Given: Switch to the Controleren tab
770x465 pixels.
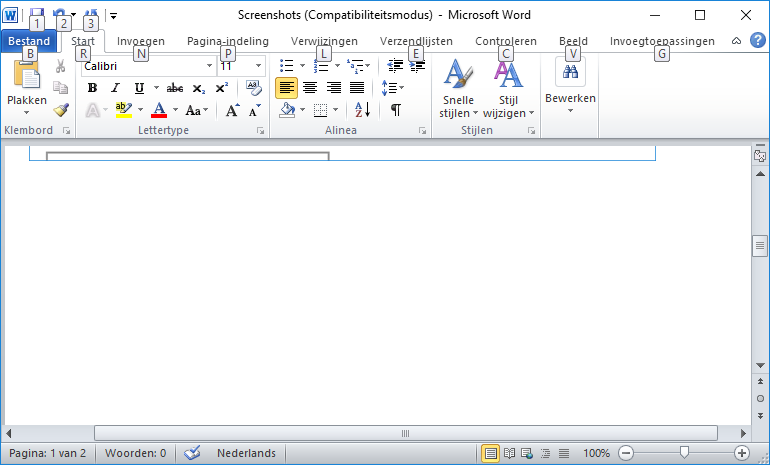Looking at the screenshot, I should tap(506, 41).
